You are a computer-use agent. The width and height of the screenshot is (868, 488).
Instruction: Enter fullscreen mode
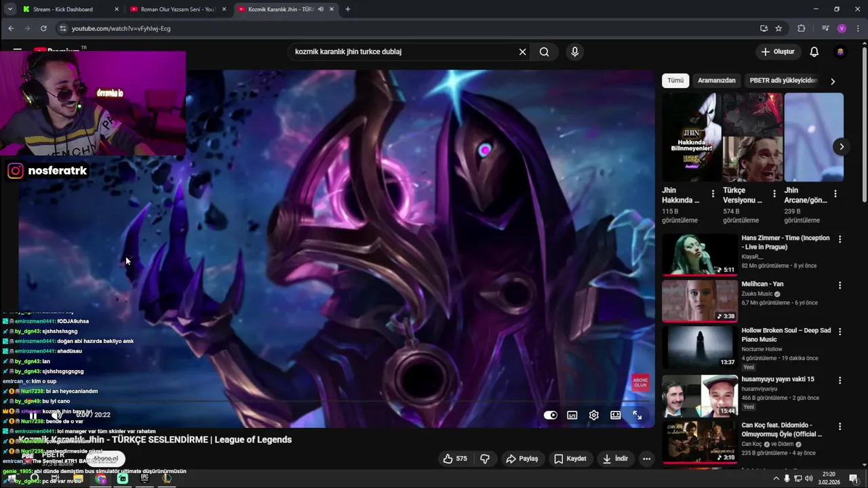pos(637,415)
